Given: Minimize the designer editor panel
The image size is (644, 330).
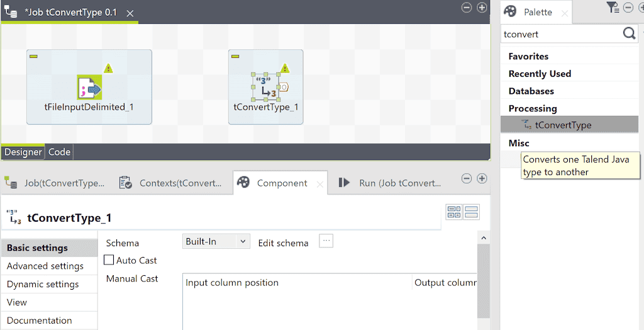Looking at the screenshot, I should pyautogui.click(x=466, y=8).
